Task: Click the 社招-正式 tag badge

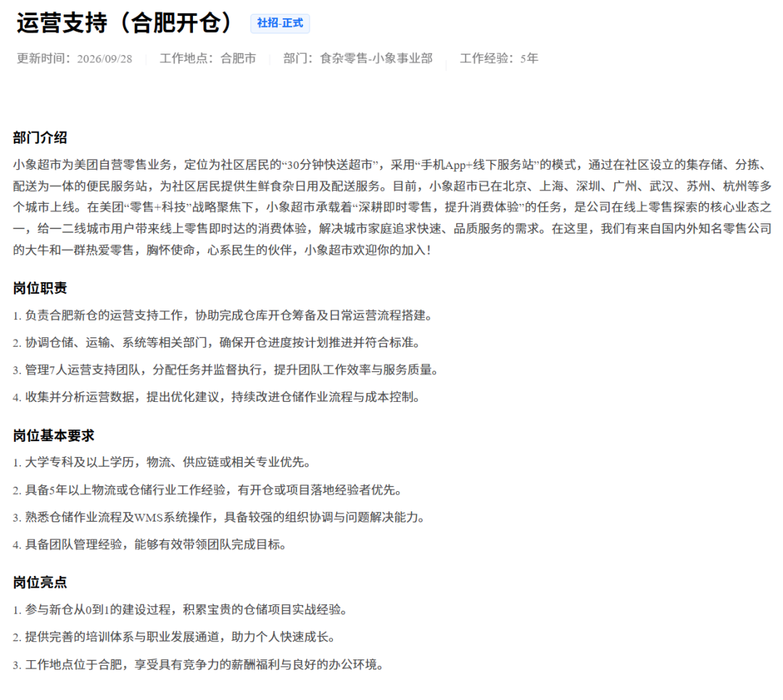Action: (x=280, y=23)
